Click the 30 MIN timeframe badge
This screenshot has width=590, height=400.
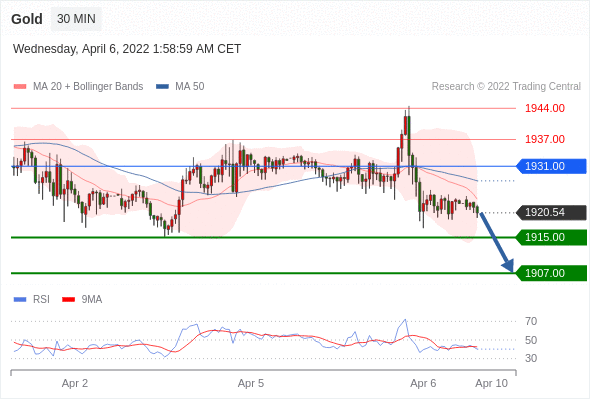pyautogui.click(x=76, y=19)
